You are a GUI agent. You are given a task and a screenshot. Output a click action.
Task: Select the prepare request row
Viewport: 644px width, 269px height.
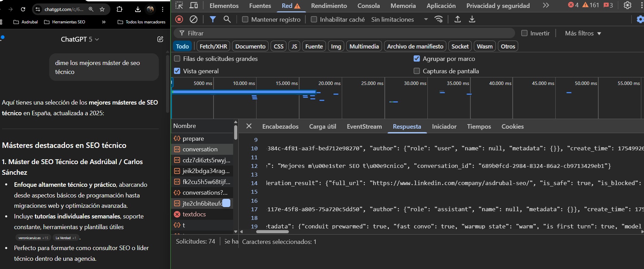point(203,139)
